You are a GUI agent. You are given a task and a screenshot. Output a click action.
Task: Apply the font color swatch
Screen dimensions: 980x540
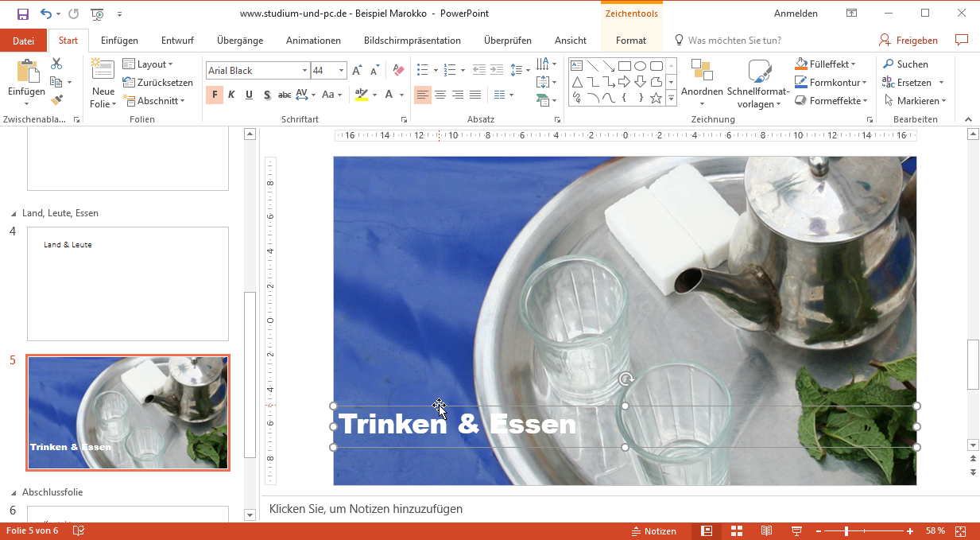pos(389,95)
